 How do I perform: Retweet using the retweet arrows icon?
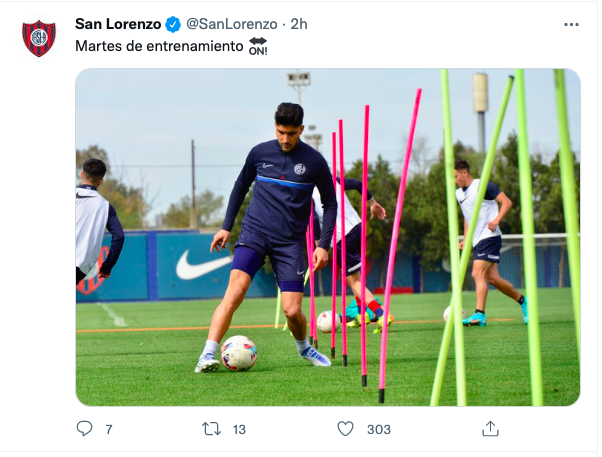pos(212,429)
